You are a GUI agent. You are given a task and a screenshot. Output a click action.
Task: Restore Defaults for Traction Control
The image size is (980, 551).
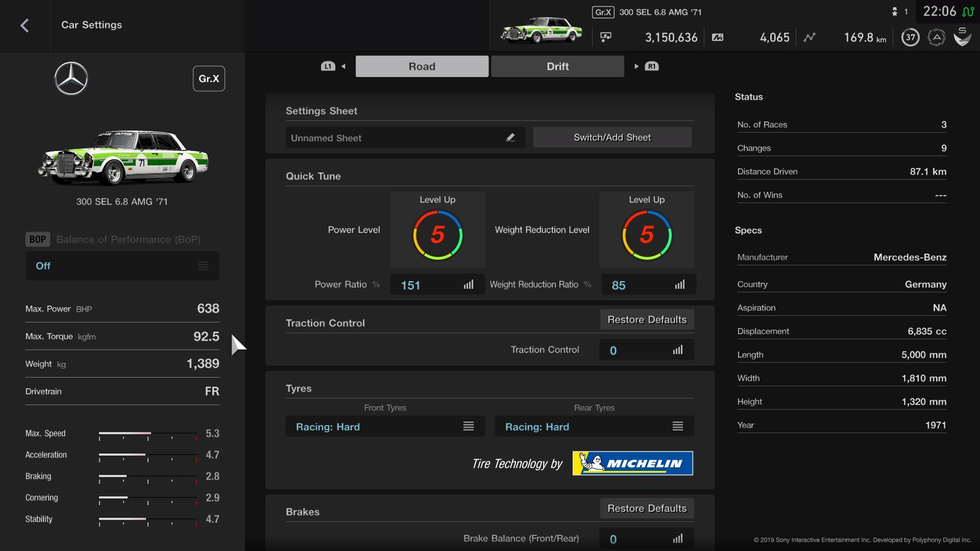pyautogui.click(x=647, y=319)
